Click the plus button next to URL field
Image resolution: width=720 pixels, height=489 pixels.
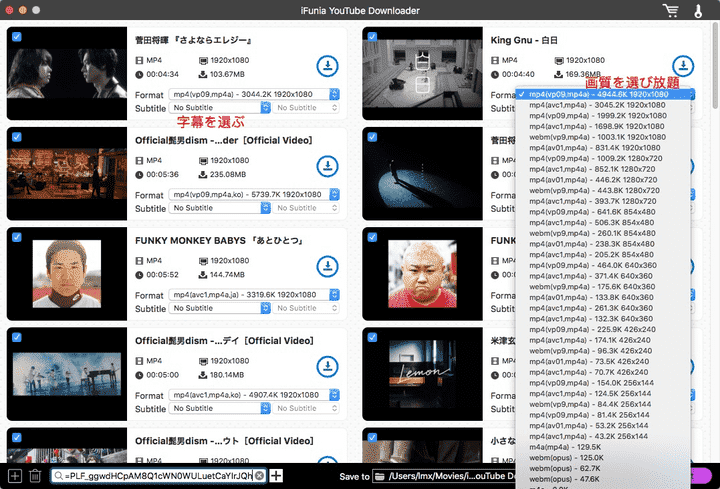point(276,476)
